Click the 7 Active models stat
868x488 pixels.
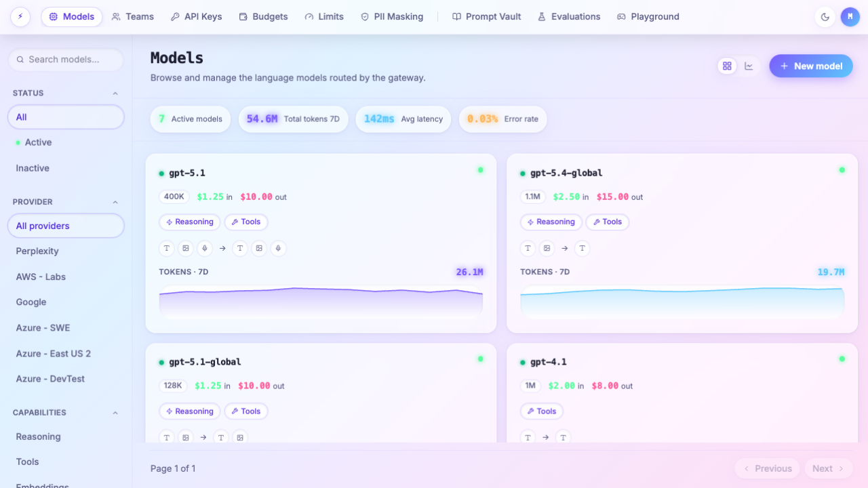click(191, 119)
